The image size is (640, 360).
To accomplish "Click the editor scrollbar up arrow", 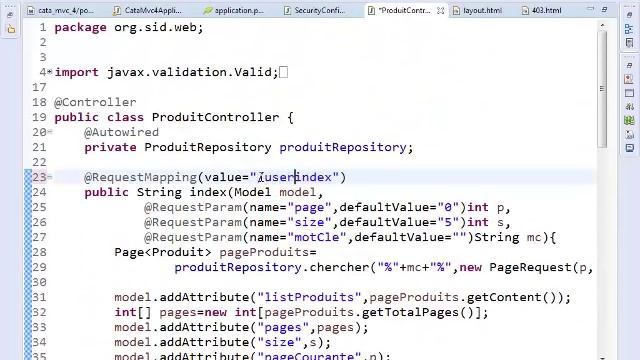I will 602,26.
